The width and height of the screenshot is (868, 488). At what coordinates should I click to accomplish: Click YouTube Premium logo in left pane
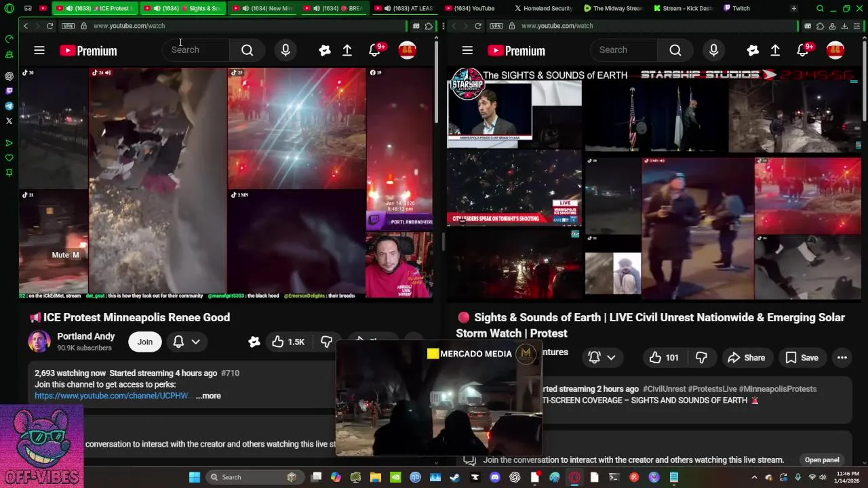point(88,51)
